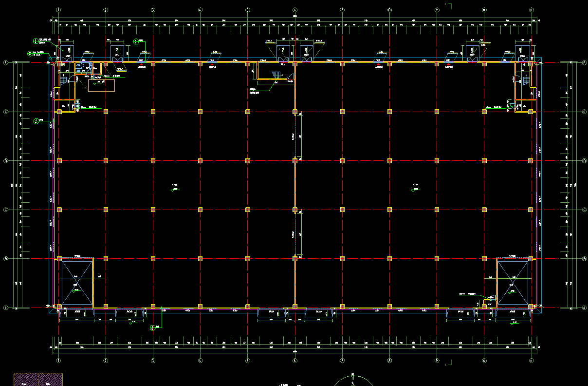Select the staircase near grid line 6 top
Image resolution: width=588 pixels, height=386 pixels.
tap(276, 75)
